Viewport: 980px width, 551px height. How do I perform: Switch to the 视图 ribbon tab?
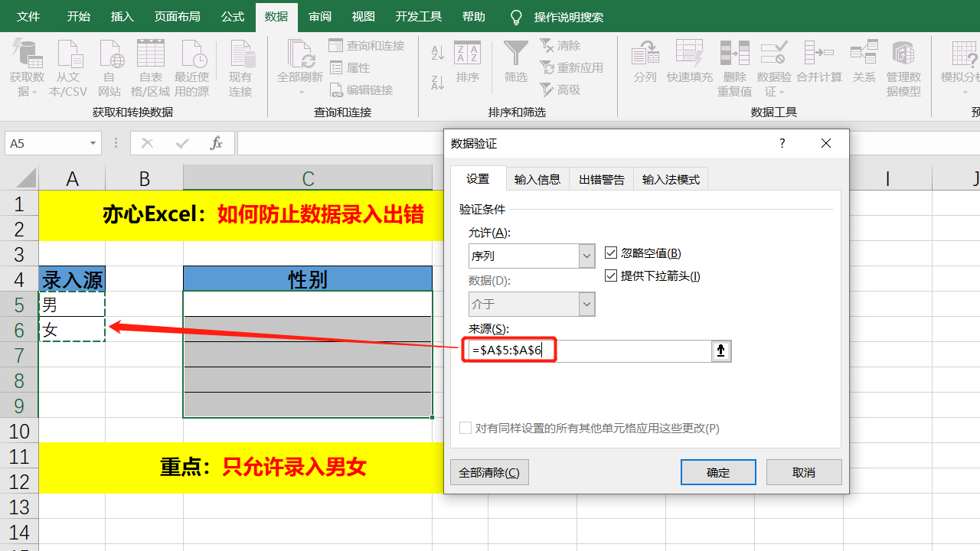[363, 17]
